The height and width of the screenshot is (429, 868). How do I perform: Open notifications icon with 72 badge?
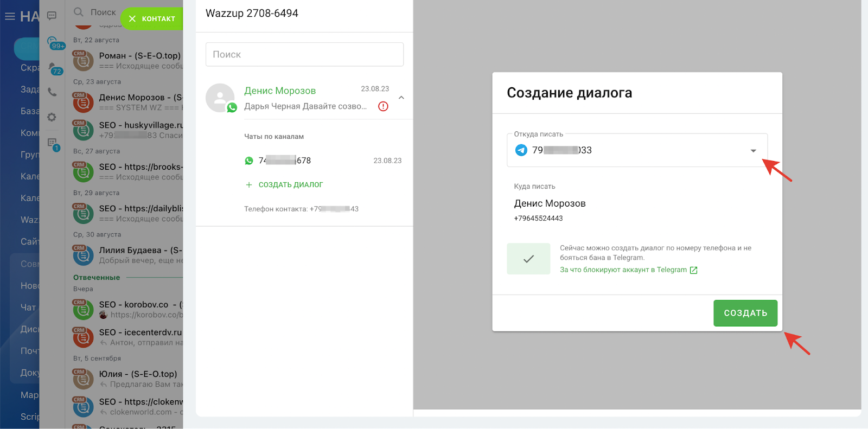coord(53,68)
